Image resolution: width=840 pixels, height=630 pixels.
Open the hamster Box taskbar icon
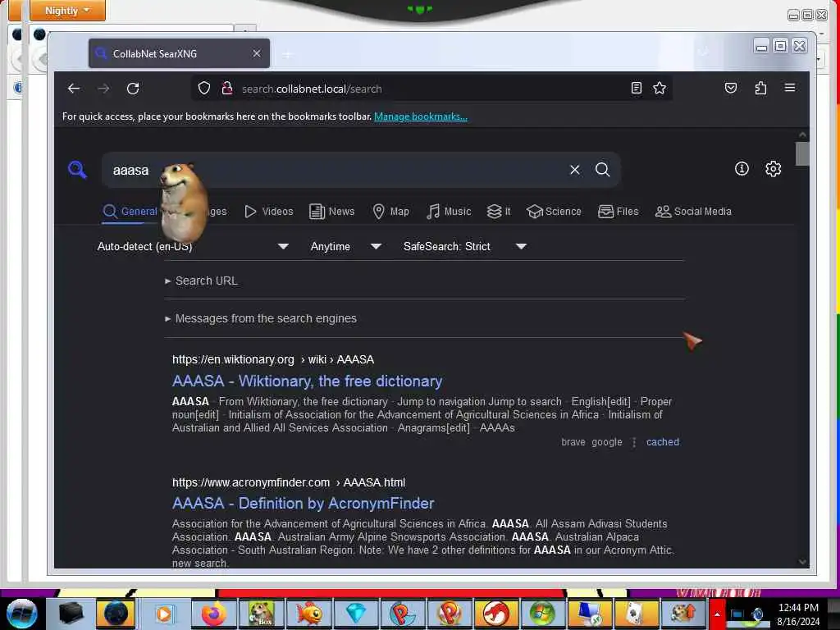coord(261,613)
